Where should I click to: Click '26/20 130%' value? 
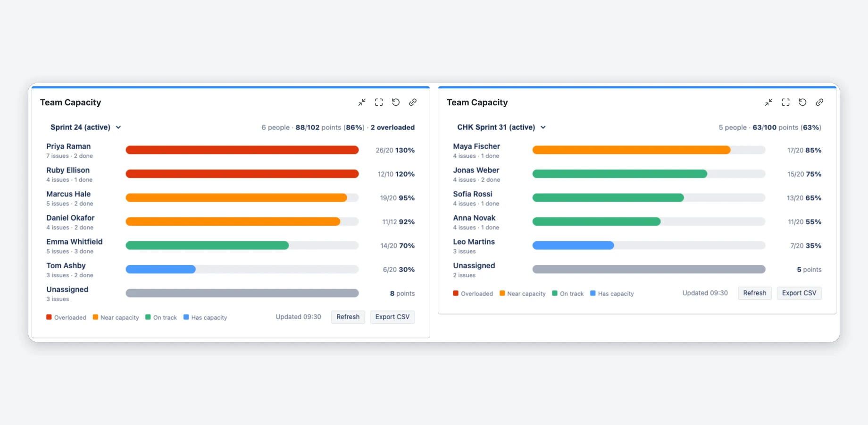tap(395, 150)
